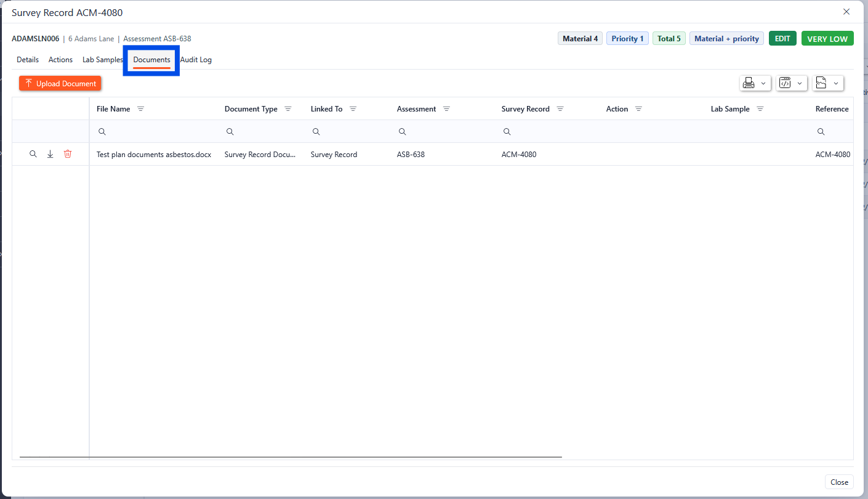
Task: Download the Test plan documents asbestos.docx file
Action: point(50,154)
